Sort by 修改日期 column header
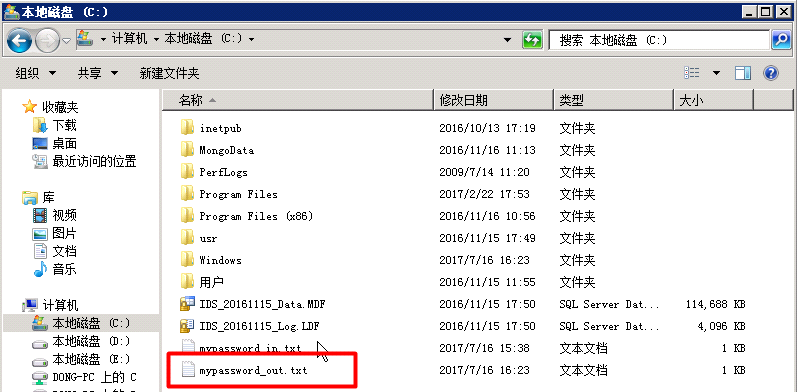The height and width of the screenshot is (392, 797). coord(494,100)
